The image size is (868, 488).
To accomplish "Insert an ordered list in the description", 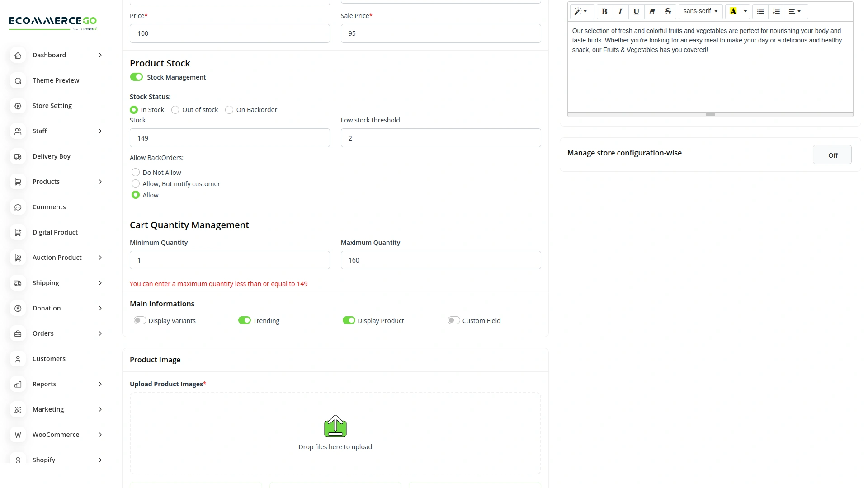I will [776, 11].
